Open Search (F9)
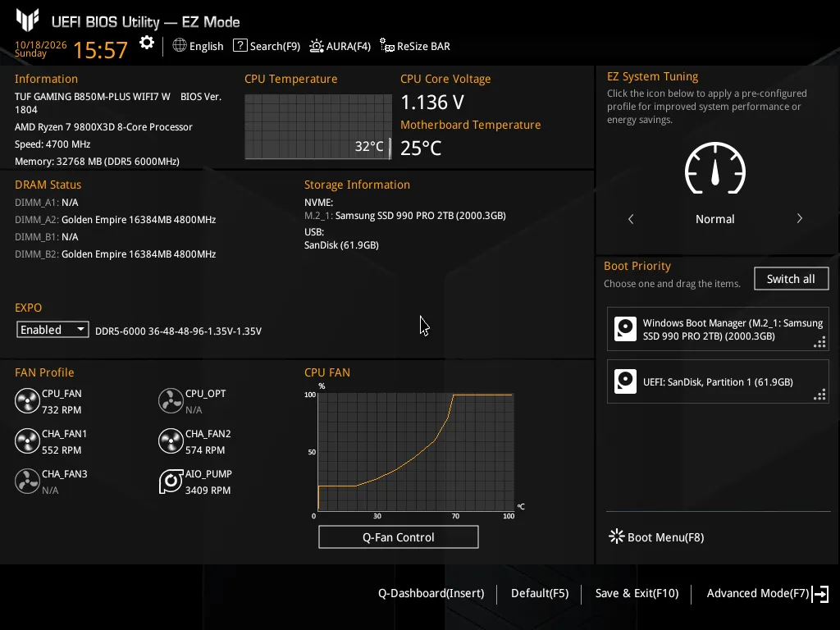The height and width of the screenshot is (630, 840). tap(267, 46)
